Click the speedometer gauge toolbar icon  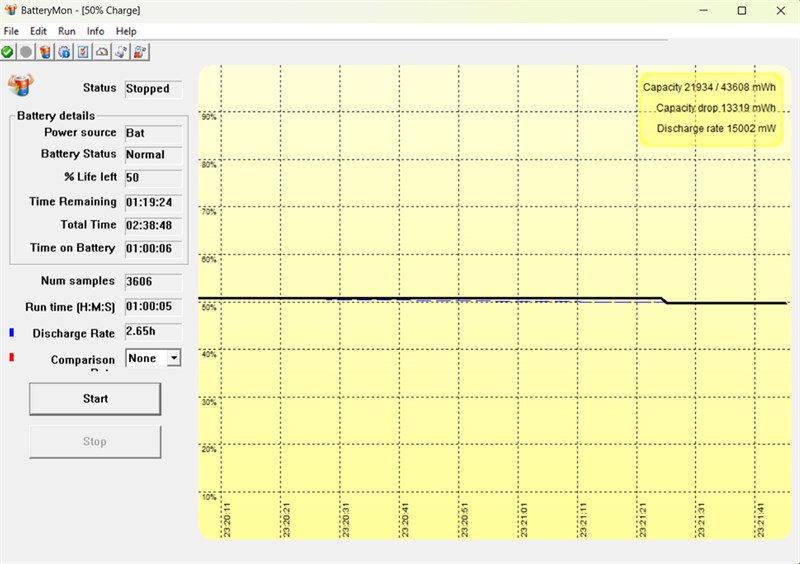pos(102,51)
